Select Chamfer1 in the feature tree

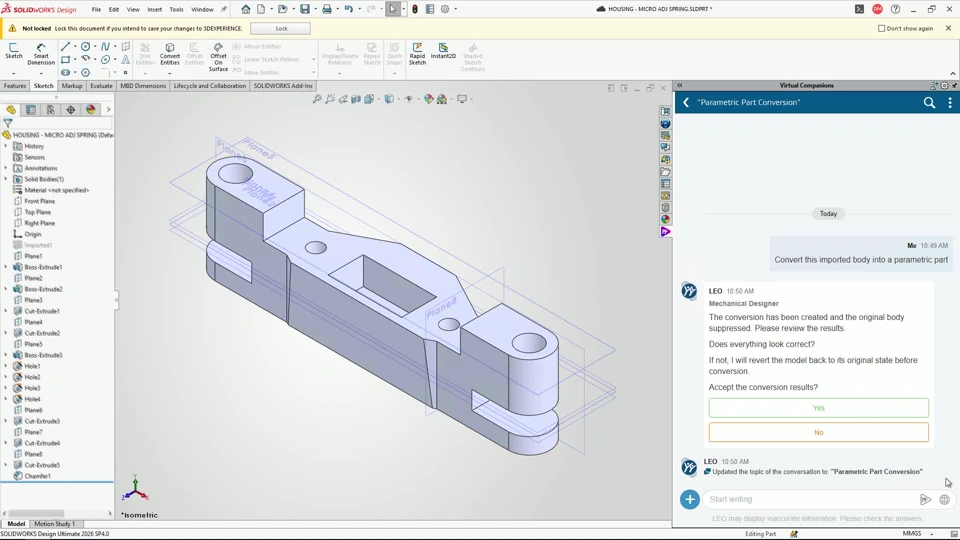click(37, 476)
